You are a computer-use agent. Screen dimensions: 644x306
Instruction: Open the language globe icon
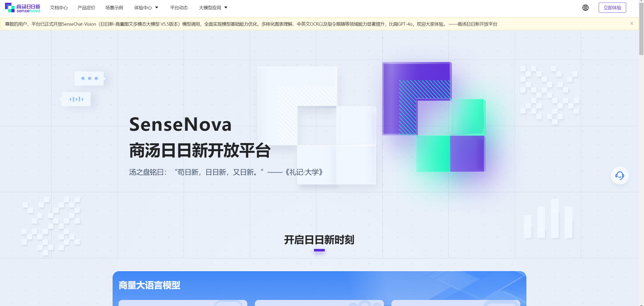coord(585,8)
